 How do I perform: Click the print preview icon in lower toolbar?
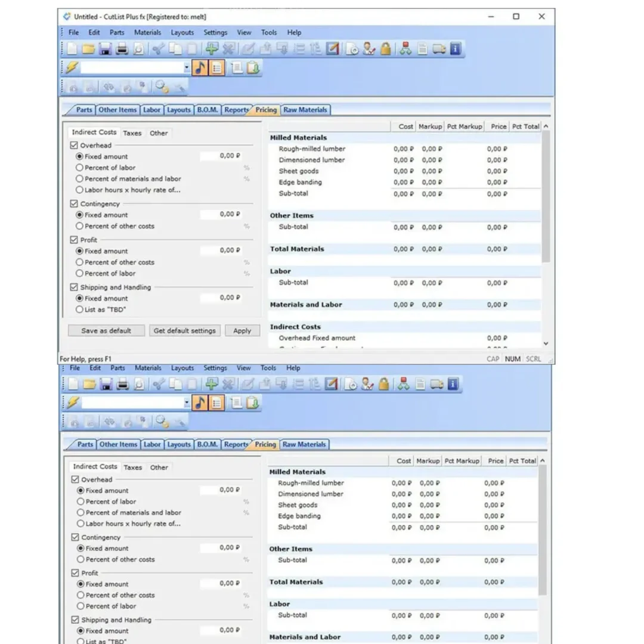tap(138, 385)
